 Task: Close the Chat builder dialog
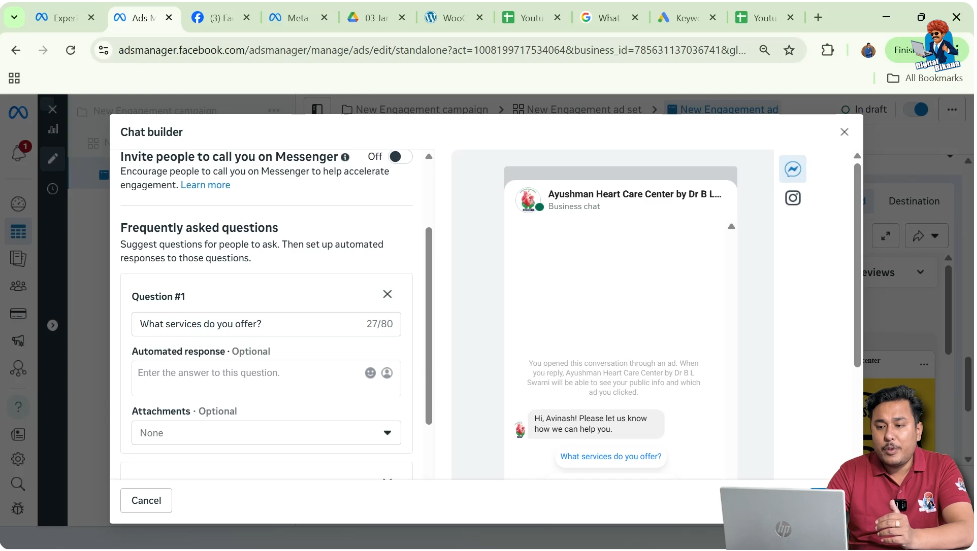coord(844,132)
